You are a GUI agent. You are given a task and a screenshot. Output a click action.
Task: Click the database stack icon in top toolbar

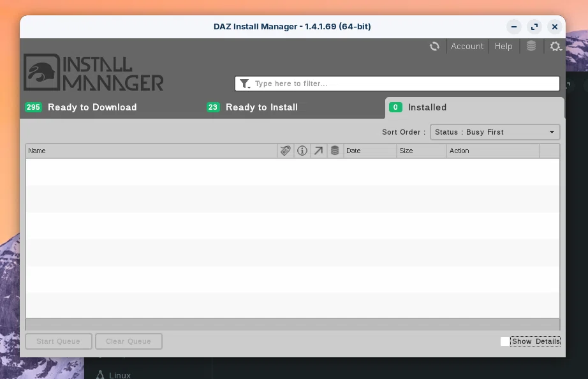(x=531, y=46)
